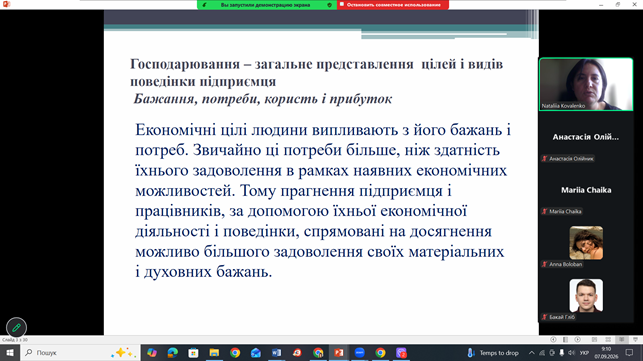Viewport: 643px width, 361px height.
Task: Advance to next slide using status bar arrow
Action: click(577, 340)
